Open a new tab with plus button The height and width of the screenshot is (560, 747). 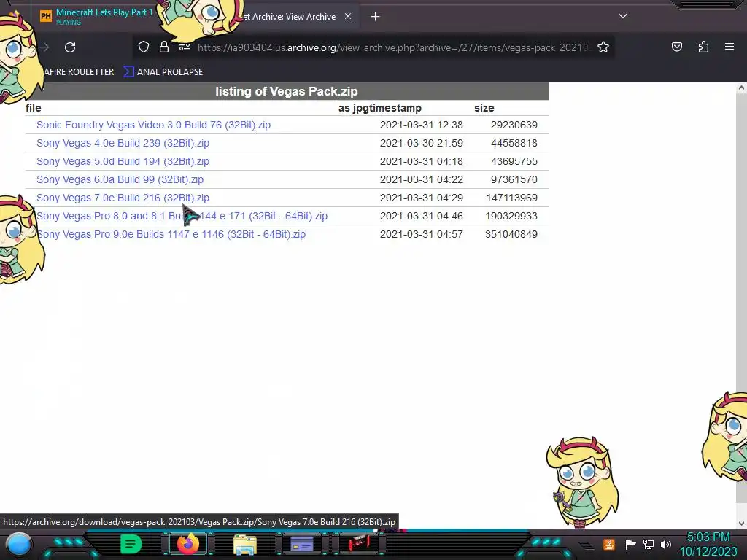point(376,17)
